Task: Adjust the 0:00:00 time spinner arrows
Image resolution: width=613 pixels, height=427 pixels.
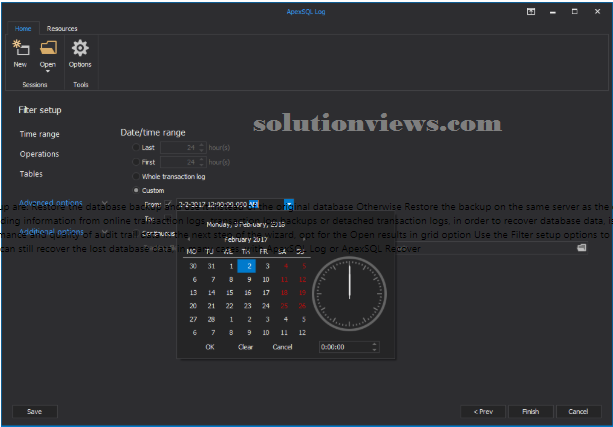Action: (x=374, y=347)
